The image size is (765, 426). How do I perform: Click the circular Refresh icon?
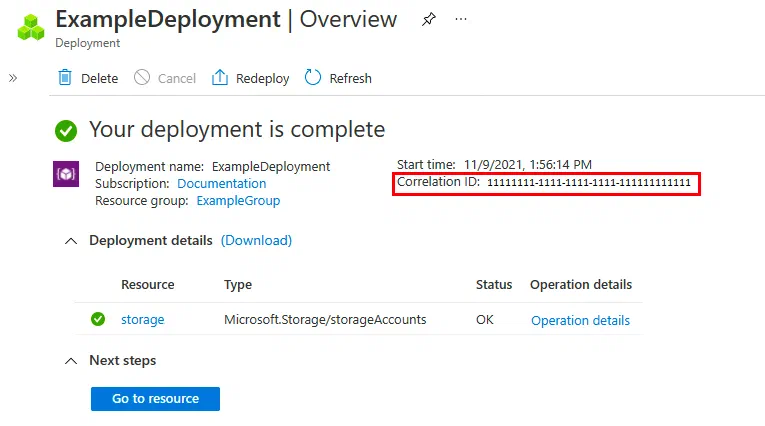313,78
